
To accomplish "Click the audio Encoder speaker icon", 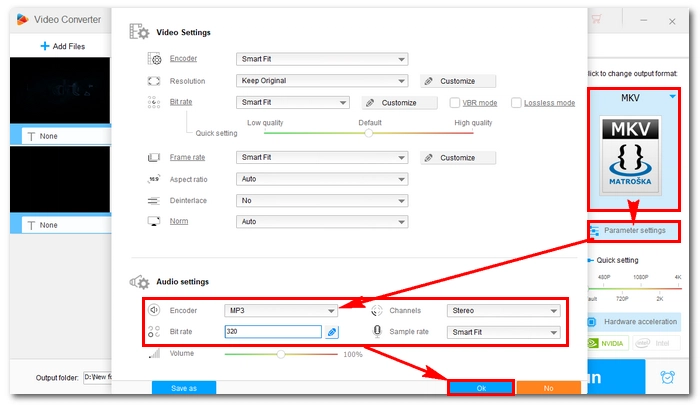I will 154,310.
